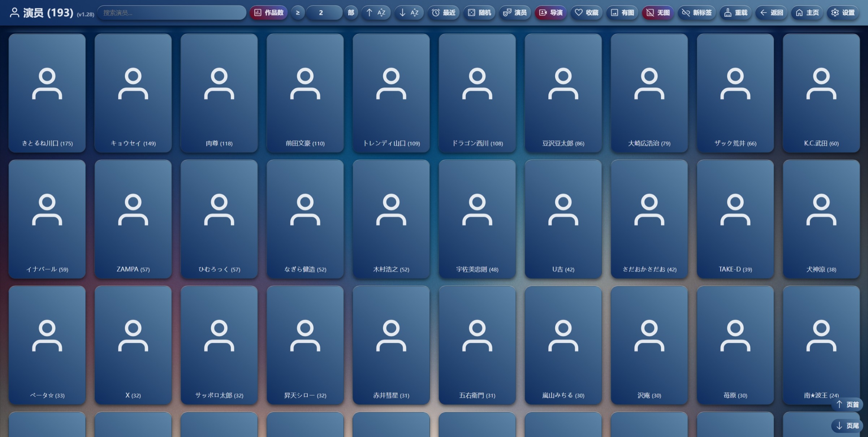This screenshot has width=868, height=437.
Task: Toggle the 收藏 favorites filter
Action: (586, 13)
